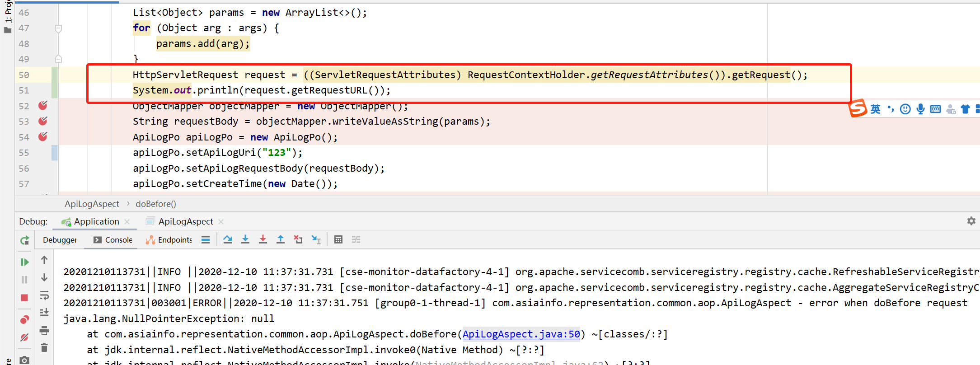
Task: Close the ApiLogAspect debug session tab
Action: pos(221,222)
